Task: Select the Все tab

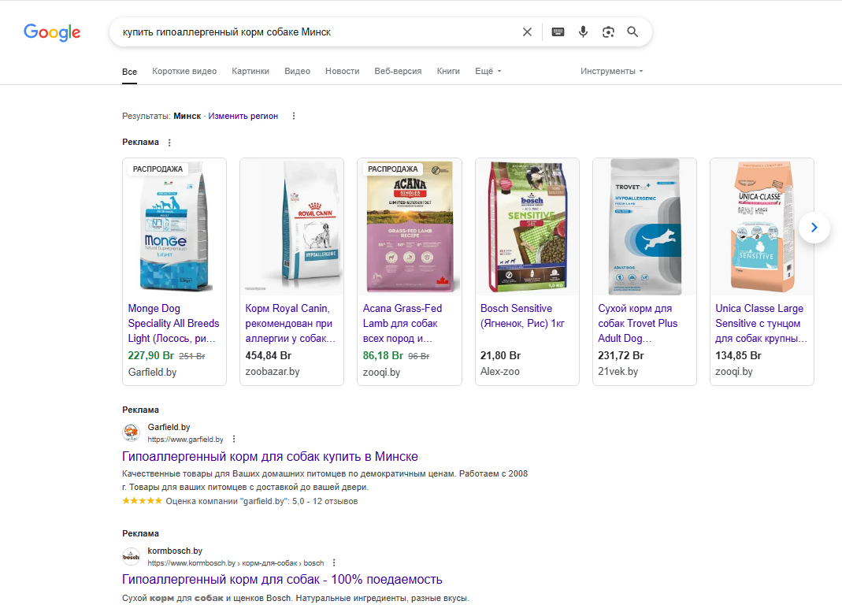Action: point(129,72)
